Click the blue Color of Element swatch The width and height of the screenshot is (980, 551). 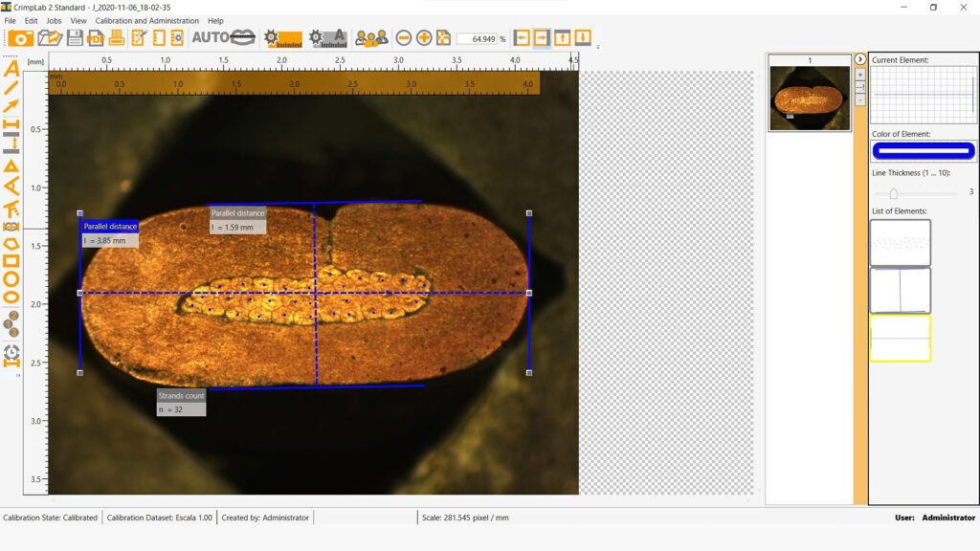coord(924,150)
